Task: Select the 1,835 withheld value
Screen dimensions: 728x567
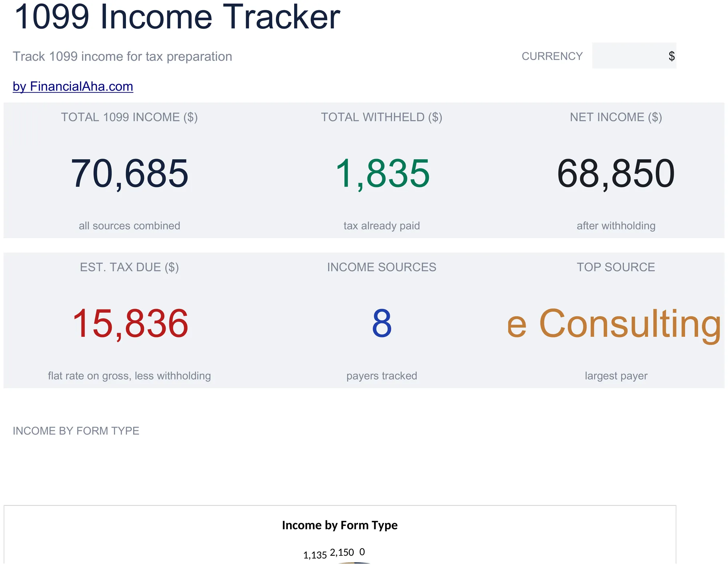Action: (382, 174)
